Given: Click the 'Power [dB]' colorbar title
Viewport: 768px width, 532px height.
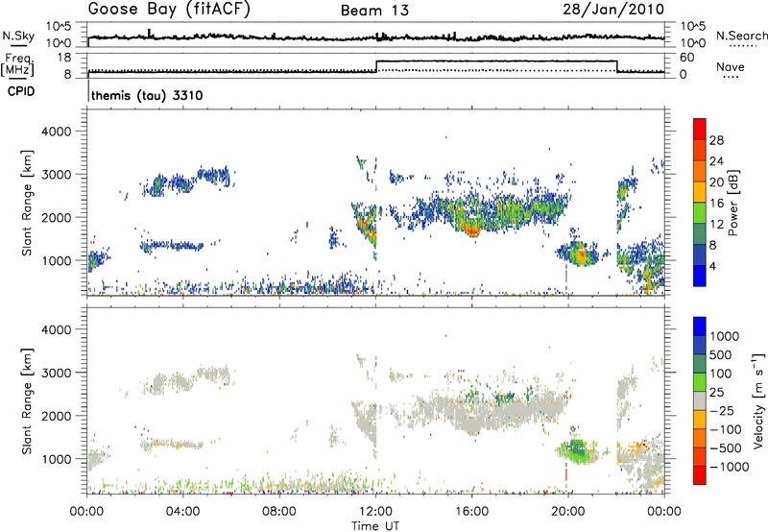Looking at the screenshot, I should click(x=732, y=203).
